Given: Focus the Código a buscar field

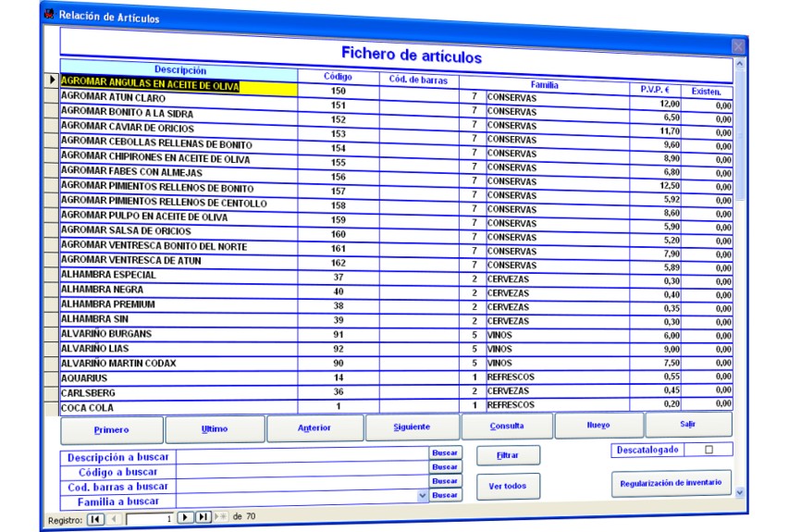Looking at the screenshot, I should point(302,469).
